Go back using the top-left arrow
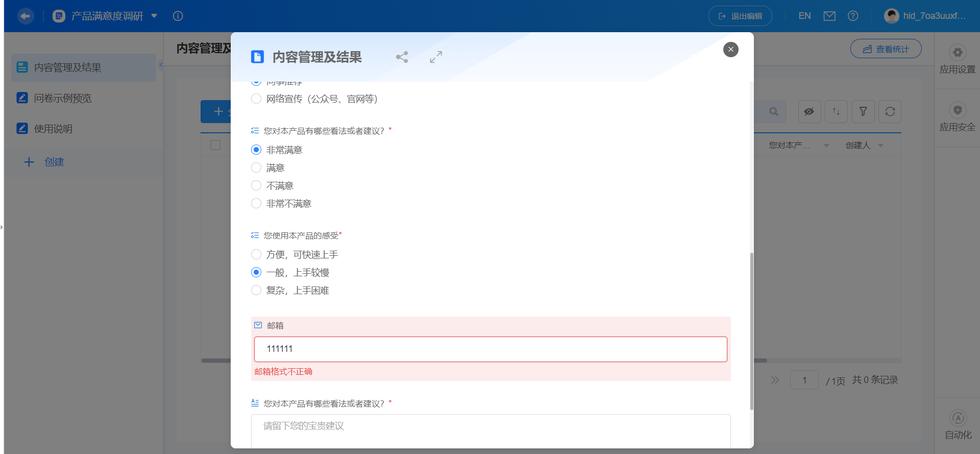 (x=25, y=16)
